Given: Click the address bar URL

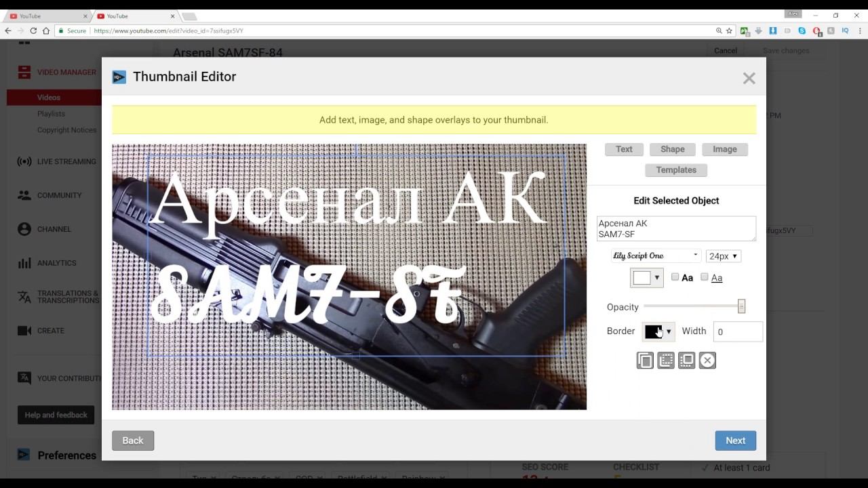Looking at the screenshot, I should (168, 31).
